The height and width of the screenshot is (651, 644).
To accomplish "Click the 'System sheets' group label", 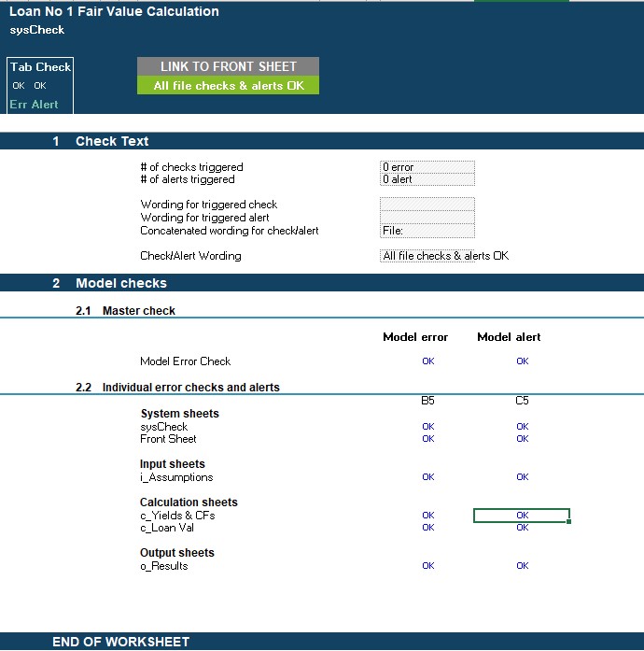I will click(180, 414).
